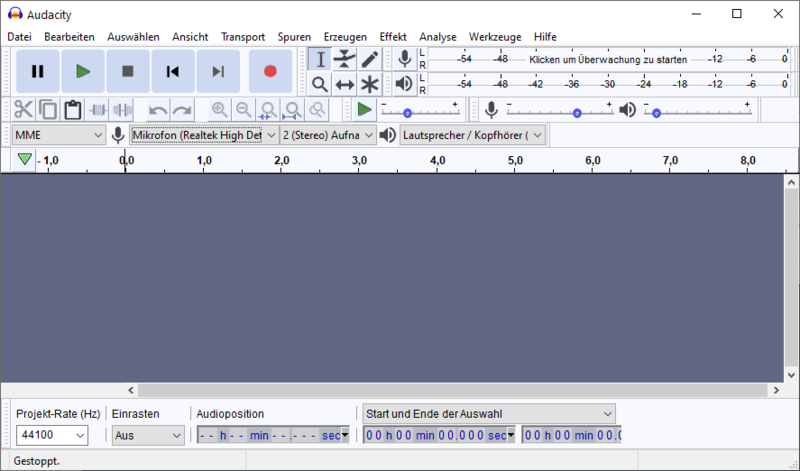Click the Cut scissors icon
The width and height of the screenshot is (800, 471).
pos(23,110)
